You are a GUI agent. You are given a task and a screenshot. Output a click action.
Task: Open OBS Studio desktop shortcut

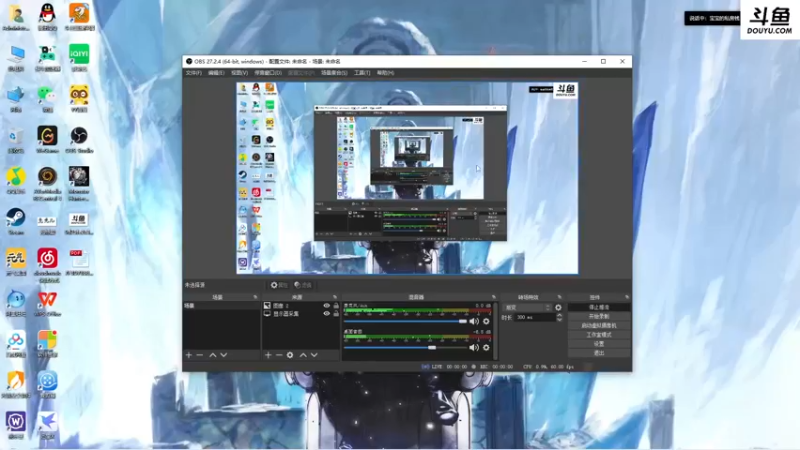pyautogui.click(x=79, y=140)
